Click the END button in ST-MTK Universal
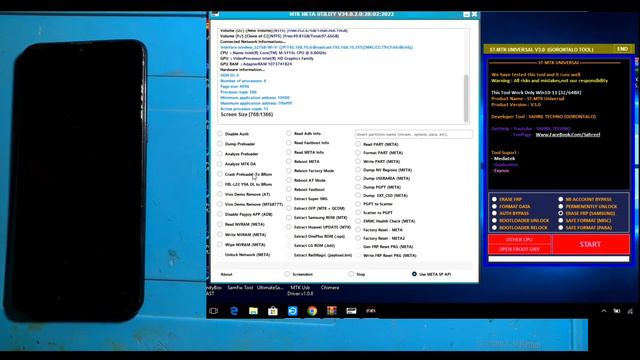Image resolution: width=640 pixels, height=360 pixels. coord(622,49)
